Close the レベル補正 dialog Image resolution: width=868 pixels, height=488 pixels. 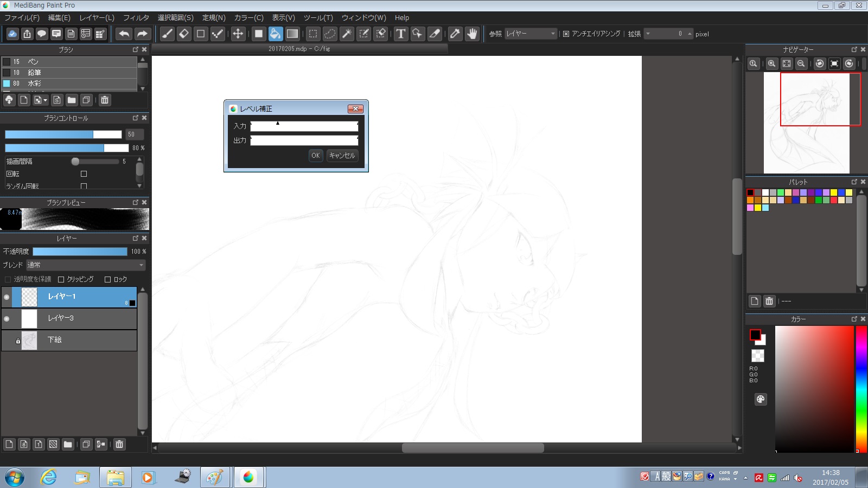(x=355, y=108)
